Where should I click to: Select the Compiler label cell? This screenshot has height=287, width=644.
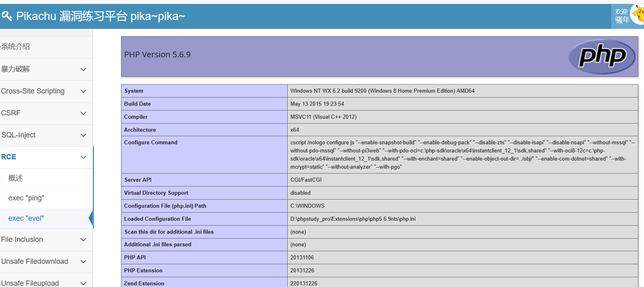tap(204, 117)
